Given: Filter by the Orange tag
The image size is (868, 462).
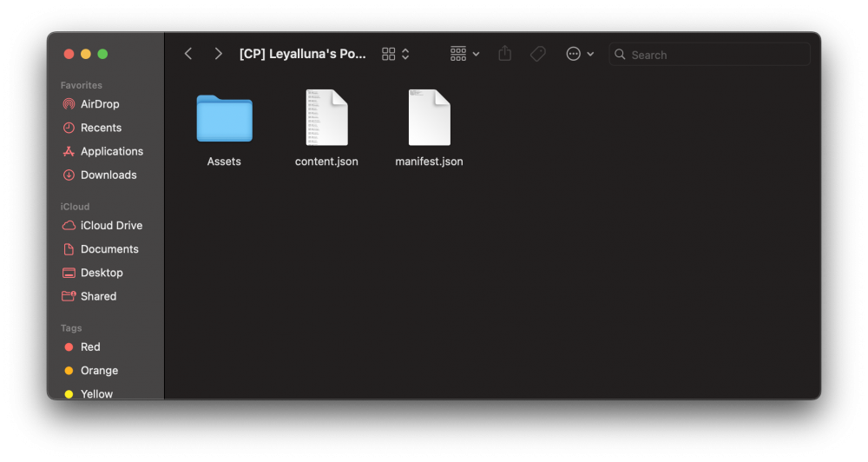Looking at the screenshot, I should tap(98, 371).
